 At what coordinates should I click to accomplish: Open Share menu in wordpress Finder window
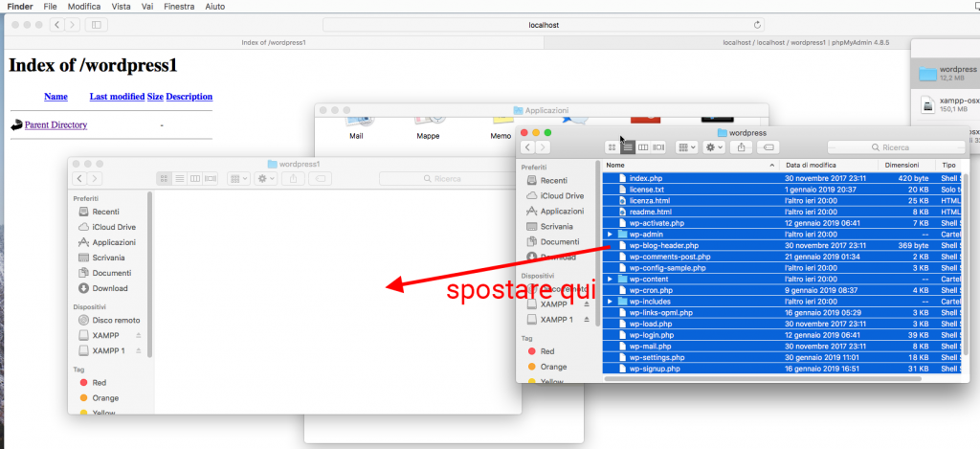pos(742,147)
